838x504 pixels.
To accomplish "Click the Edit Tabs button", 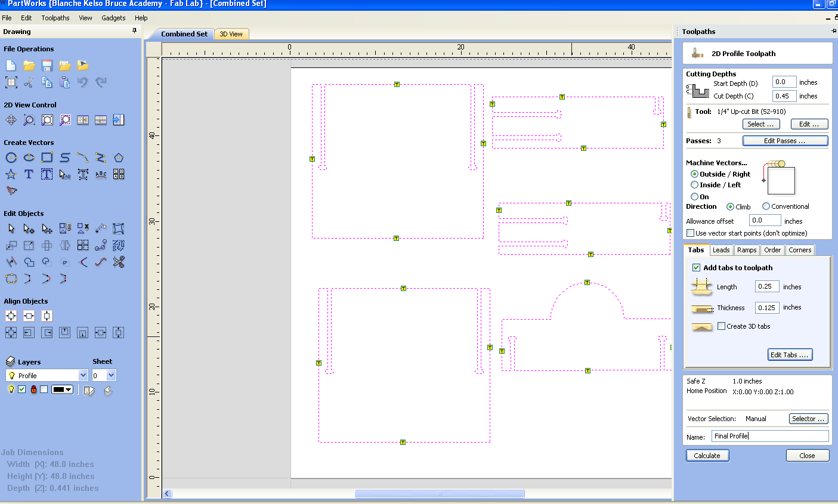I will click(x=790, y=355).
